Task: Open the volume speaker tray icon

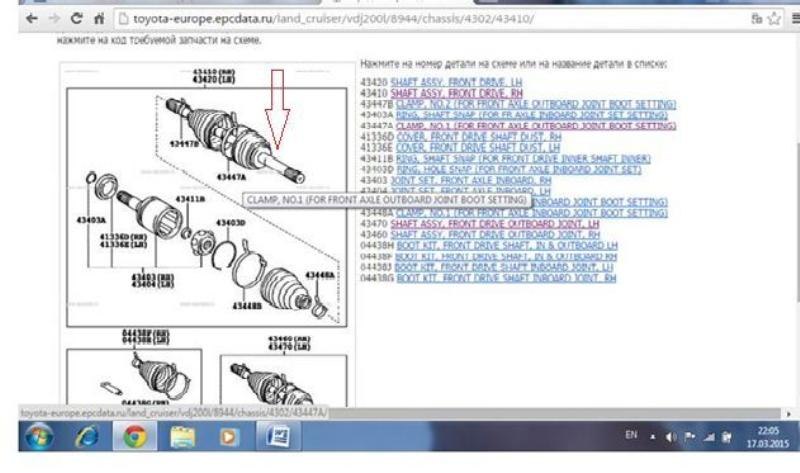Action: click(x=671, y=437)
